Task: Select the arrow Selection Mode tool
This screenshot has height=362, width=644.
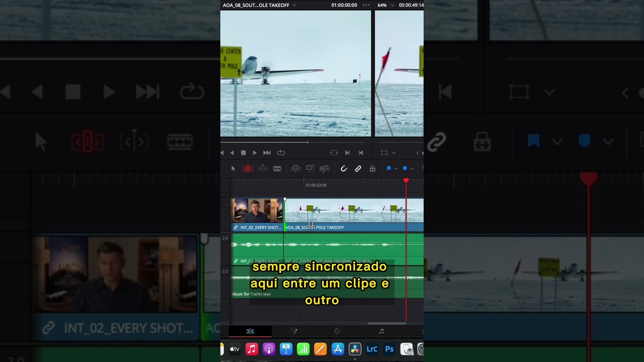Action: 233,168
